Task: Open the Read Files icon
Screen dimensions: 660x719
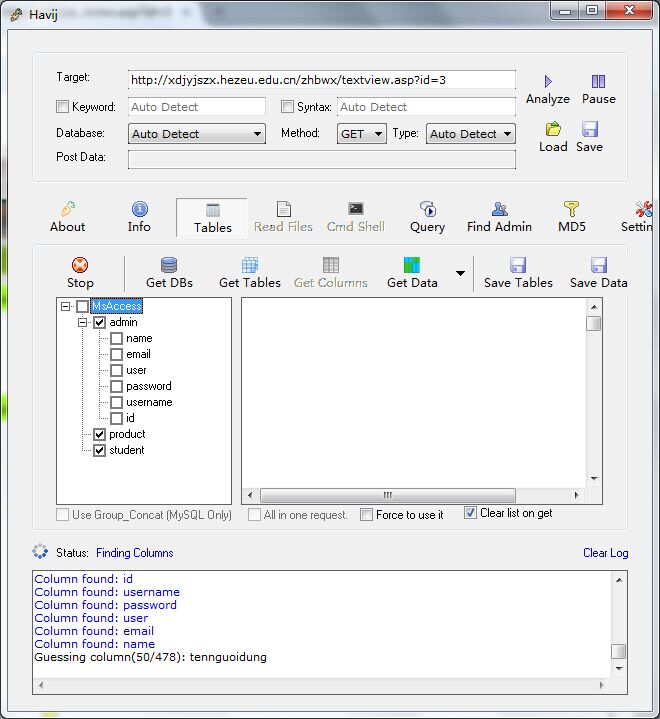Action: pyautogui.click(x=283, y=209)
